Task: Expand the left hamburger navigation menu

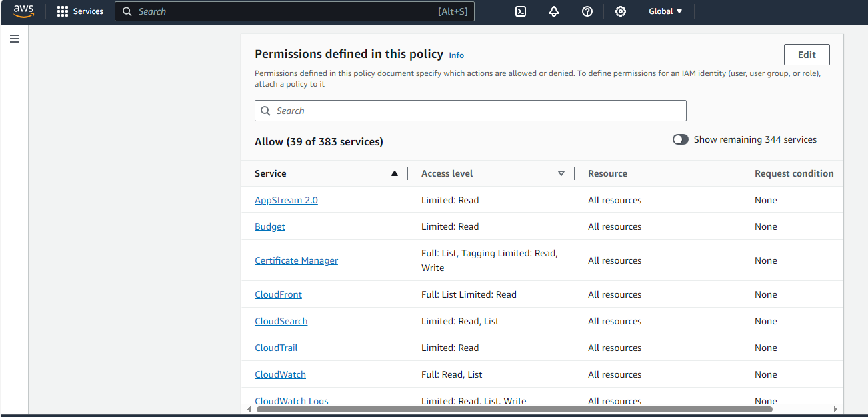Action: 15,39
